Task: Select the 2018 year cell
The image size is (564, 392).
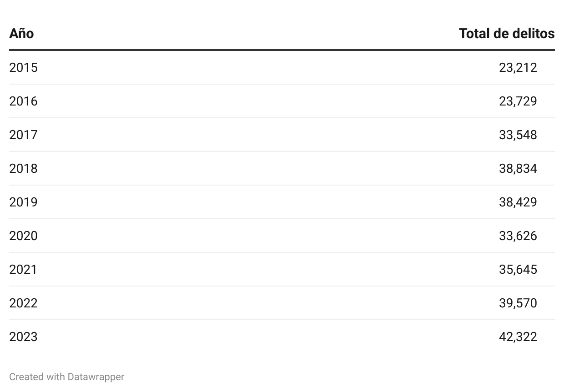Action: (23, 169)
